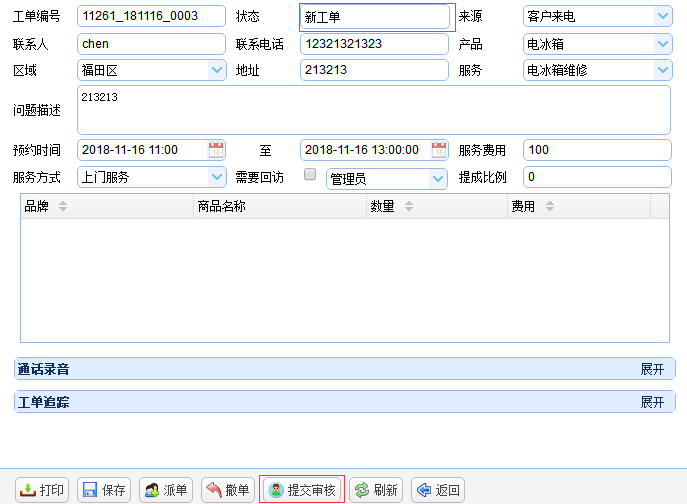
Task: Click the 服务费用 field showing 100
Action: click(x=597, y=150)
